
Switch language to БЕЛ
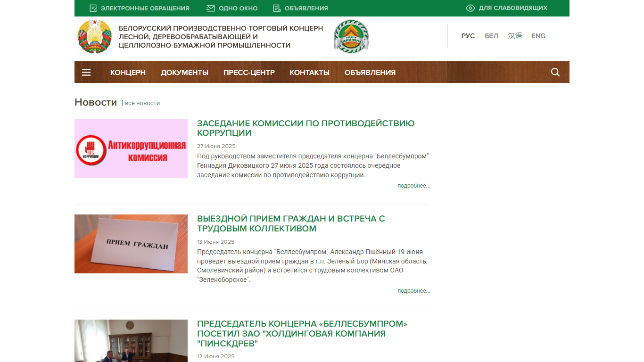coord(492,36)
